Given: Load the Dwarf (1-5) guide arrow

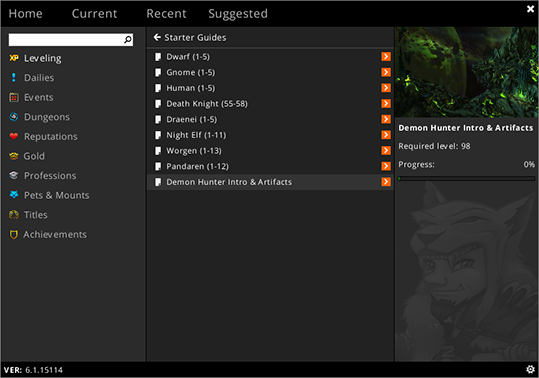Looking at the screenshot, I should (386, 56).
